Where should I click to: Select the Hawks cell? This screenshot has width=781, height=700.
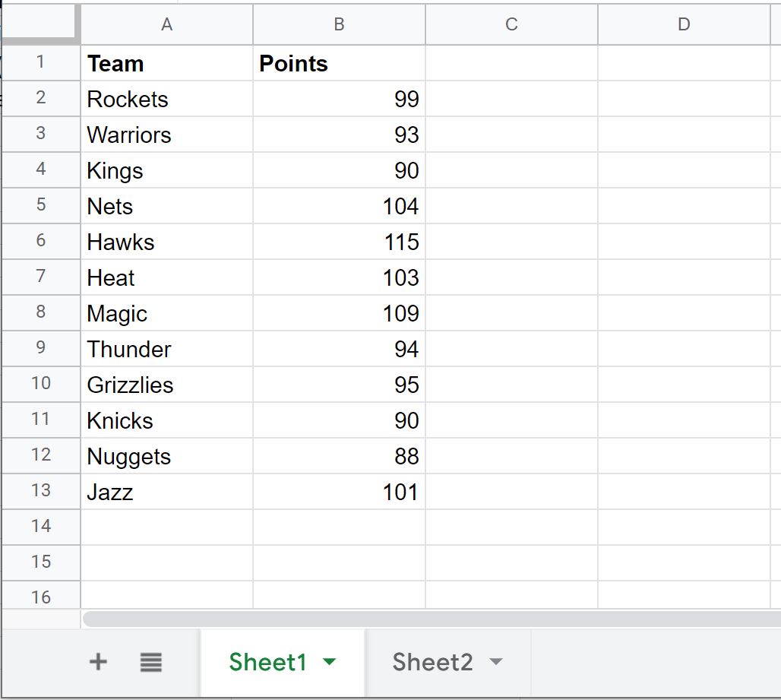[x=167, y=242]
